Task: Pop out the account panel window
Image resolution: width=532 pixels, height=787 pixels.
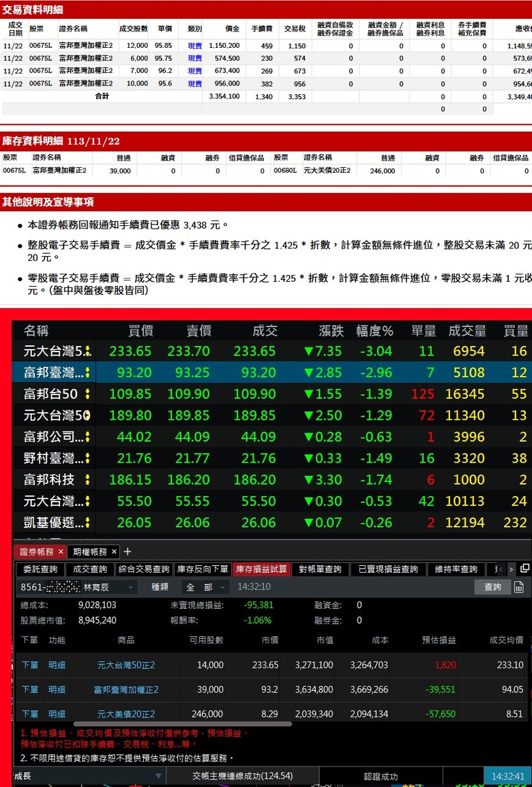Action: (x=524, y=569)
